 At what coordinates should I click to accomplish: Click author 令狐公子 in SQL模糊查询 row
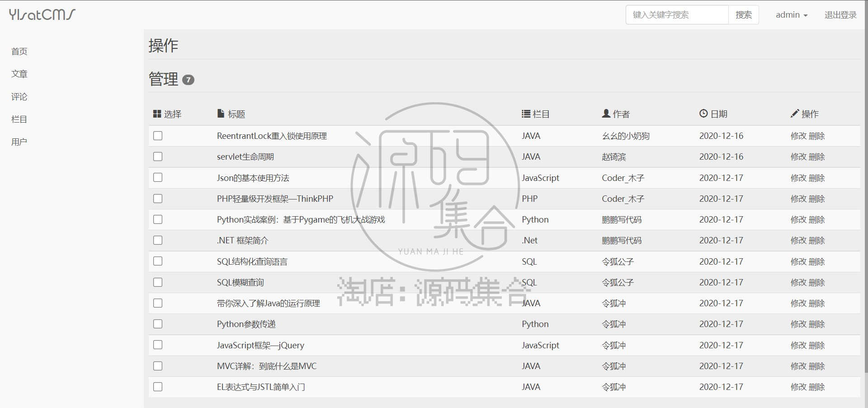pos(618,283)
